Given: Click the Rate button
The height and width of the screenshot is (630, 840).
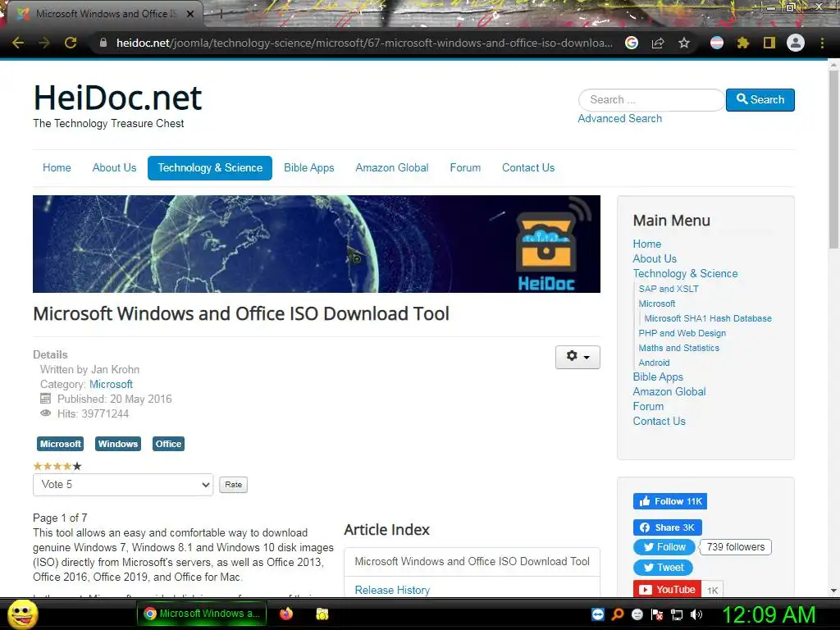Looking at the screenshot, I should point(233,484).
